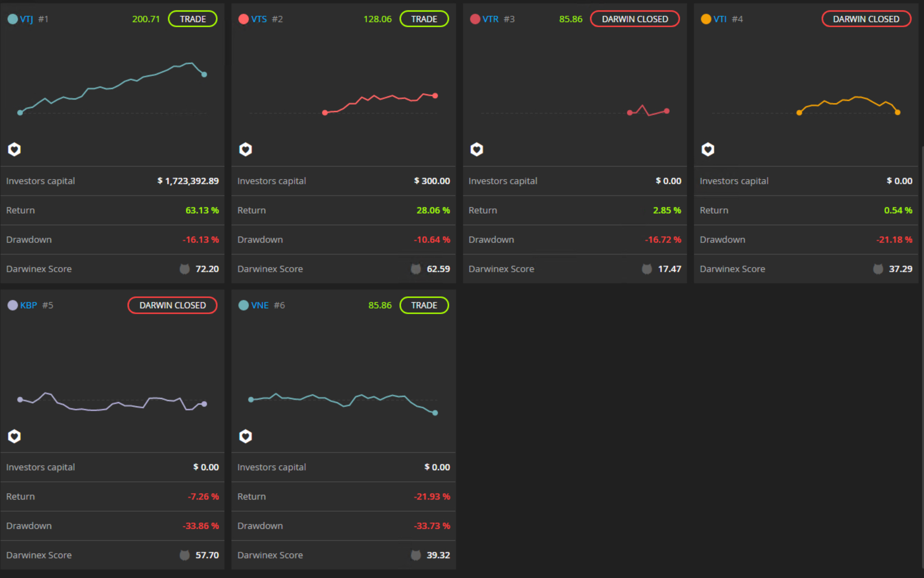
Task: Click VTR drawdown -16.72 %
Action: click(663, 240)
